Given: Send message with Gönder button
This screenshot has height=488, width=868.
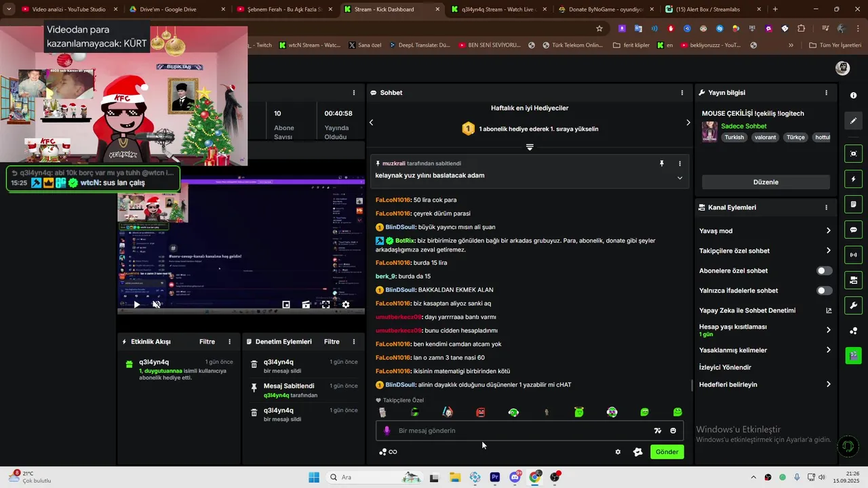Looking at the screenshot, I should tap(667, 452).
